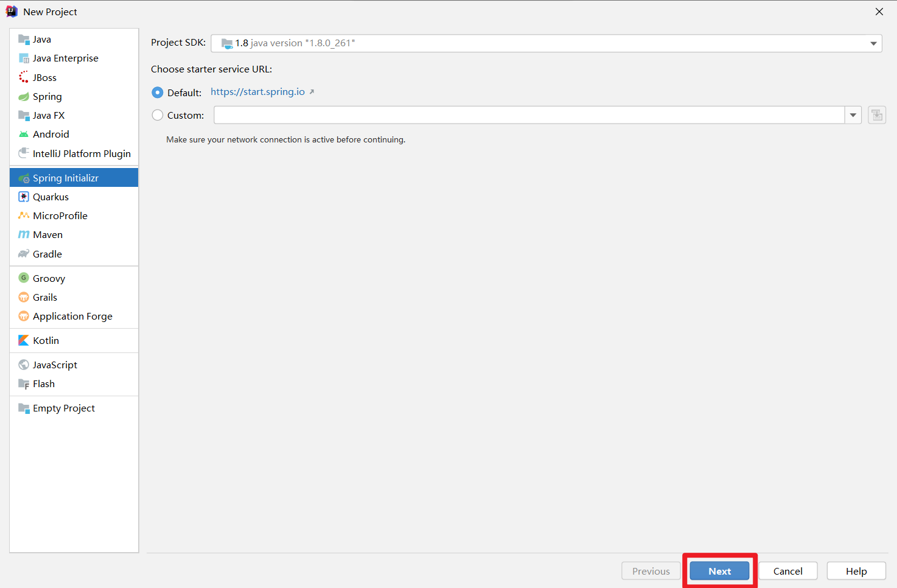Click the 'Choose starter service URL:' label
This screenshot has height=588, width=897.
pos(211,69)
